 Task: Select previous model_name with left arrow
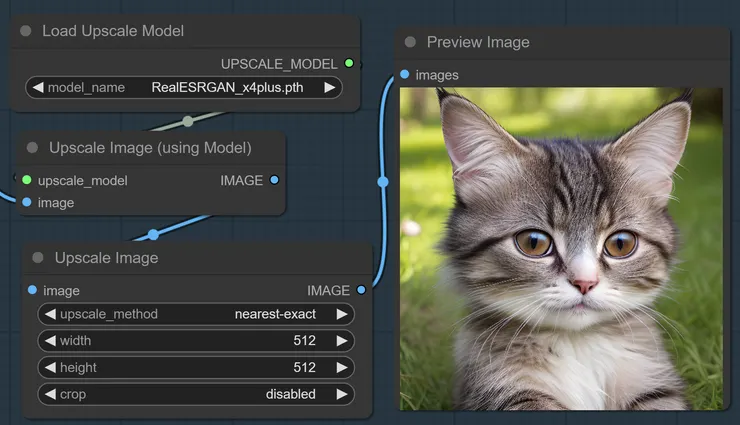(38, 87)
